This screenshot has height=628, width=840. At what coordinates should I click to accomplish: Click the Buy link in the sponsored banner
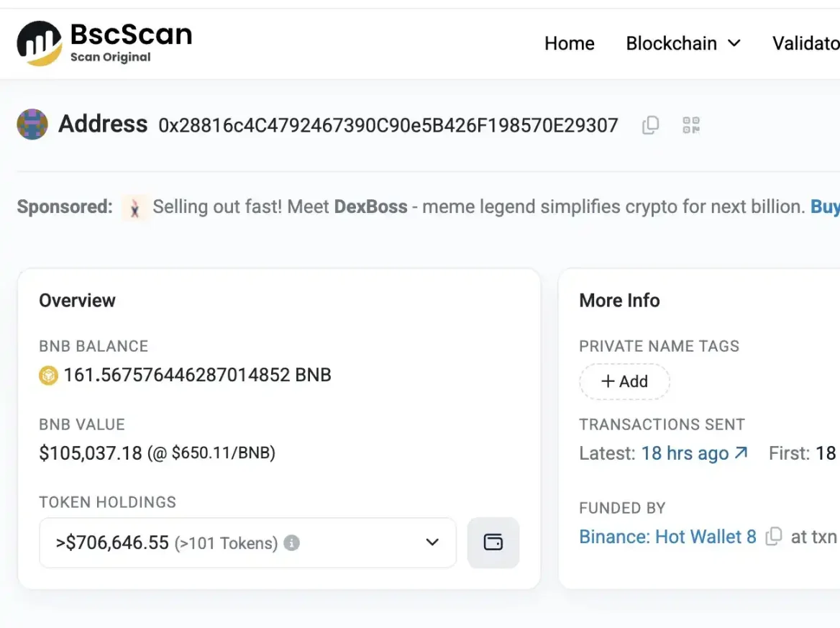click(826, 206)
